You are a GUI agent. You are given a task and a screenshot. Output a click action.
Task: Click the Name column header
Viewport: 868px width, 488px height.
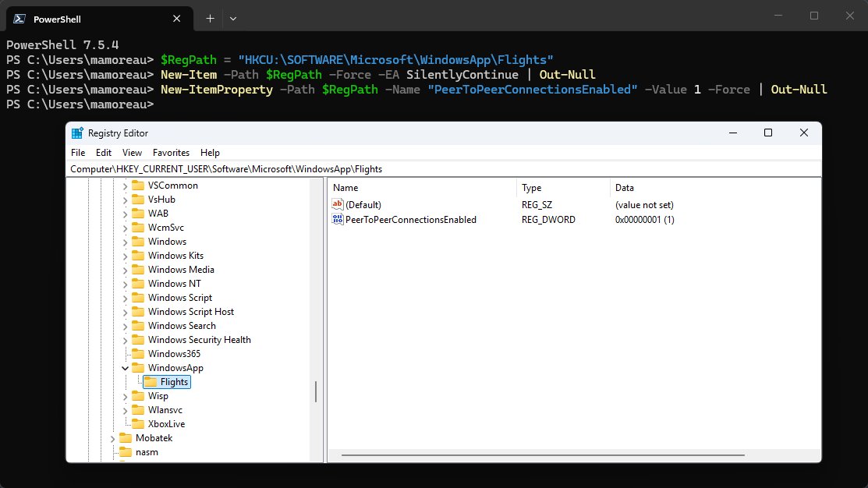click(423, 188)
